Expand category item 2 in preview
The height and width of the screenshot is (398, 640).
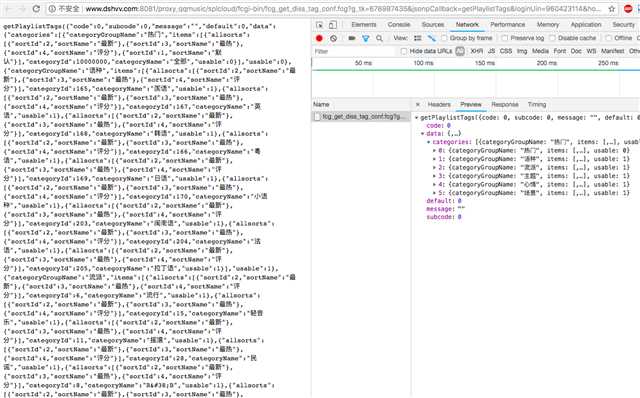click(435, 168)
